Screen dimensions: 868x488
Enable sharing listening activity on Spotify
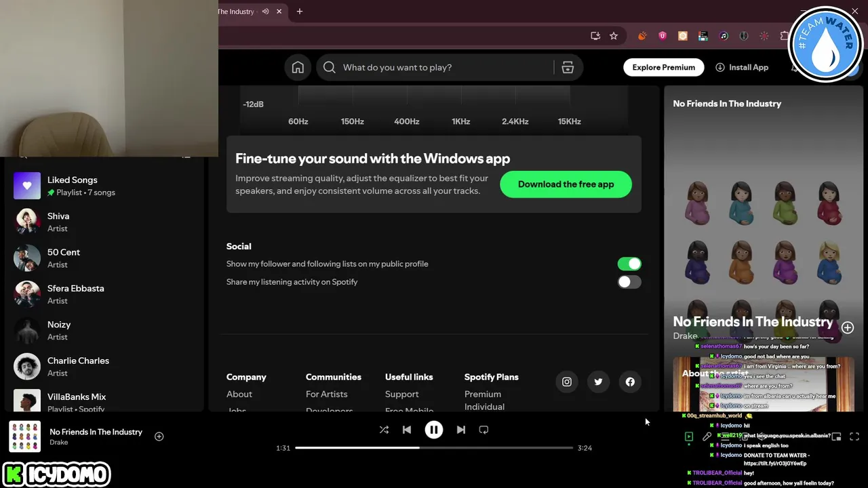pos(629,282)
